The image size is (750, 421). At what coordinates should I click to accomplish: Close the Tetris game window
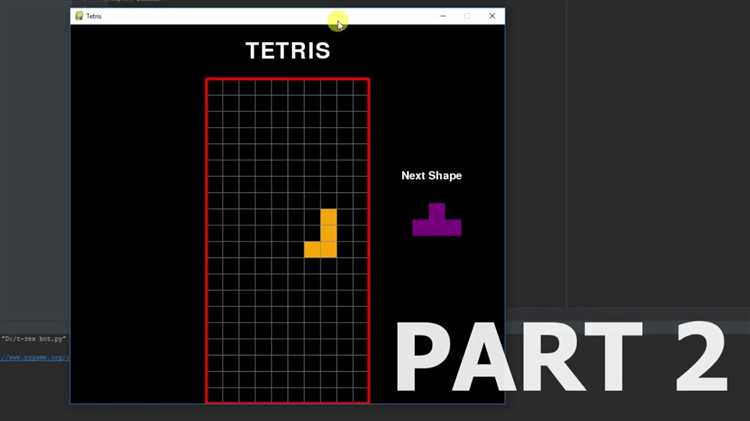click(492, 16)
